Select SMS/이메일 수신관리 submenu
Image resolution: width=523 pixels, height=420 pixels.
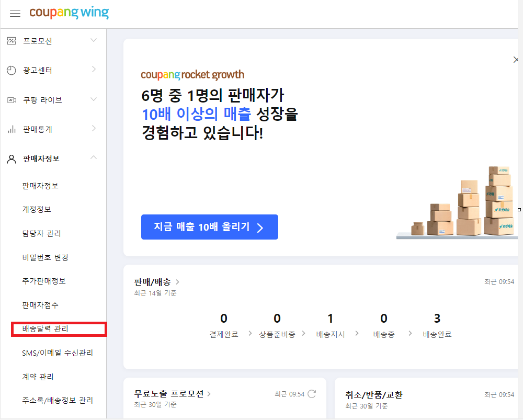tap(58, 353)
